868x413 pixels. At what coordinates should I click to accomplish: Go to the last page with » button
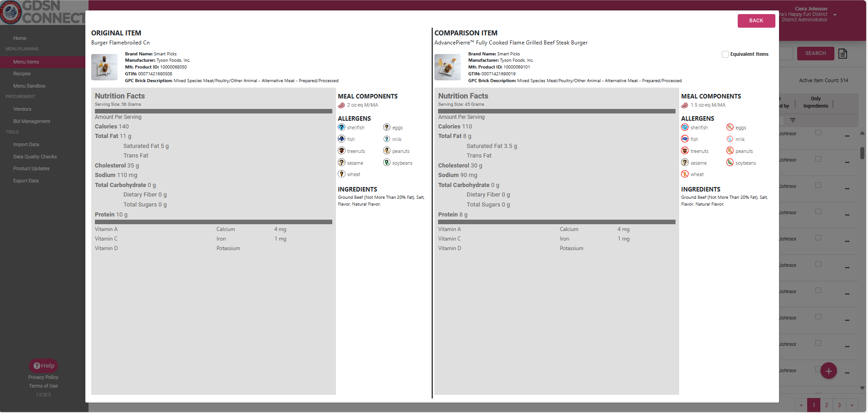tap(852, 405)
